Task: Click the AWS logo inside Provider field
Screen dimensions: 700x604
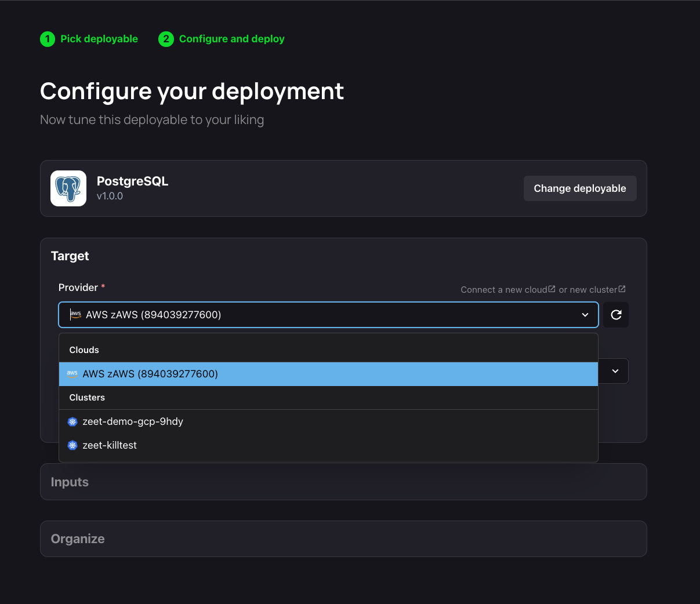Action: point(75,315)
